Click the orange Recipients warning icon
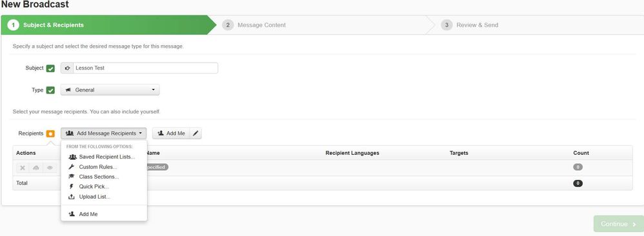 (x=50, y=134)
